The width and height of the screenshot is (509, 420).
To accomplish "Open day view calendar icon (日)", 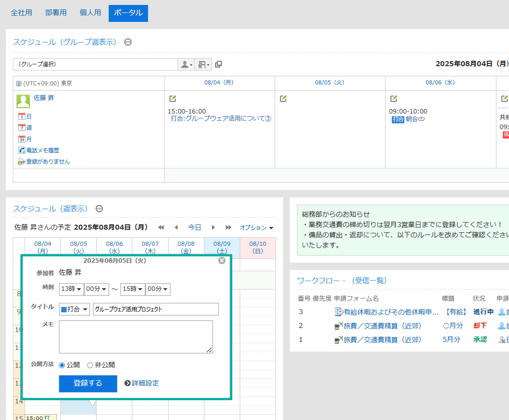I will point(22,116).
